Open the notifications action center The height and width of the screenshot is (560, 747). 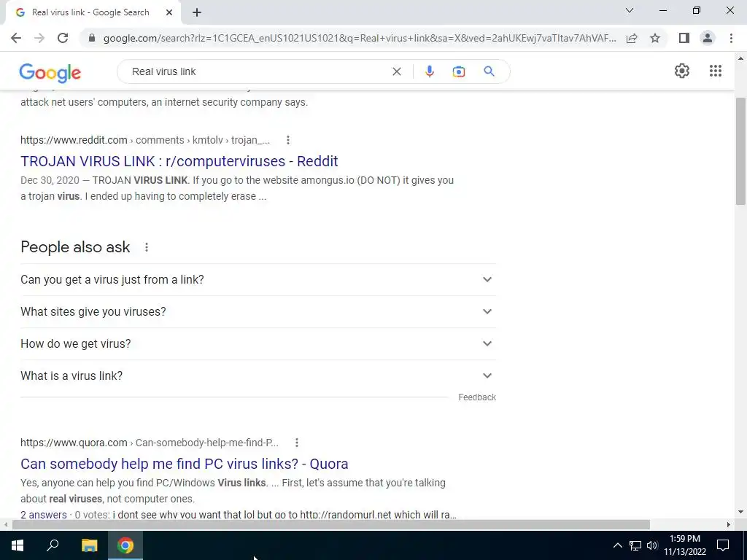[x=723, y=545]
